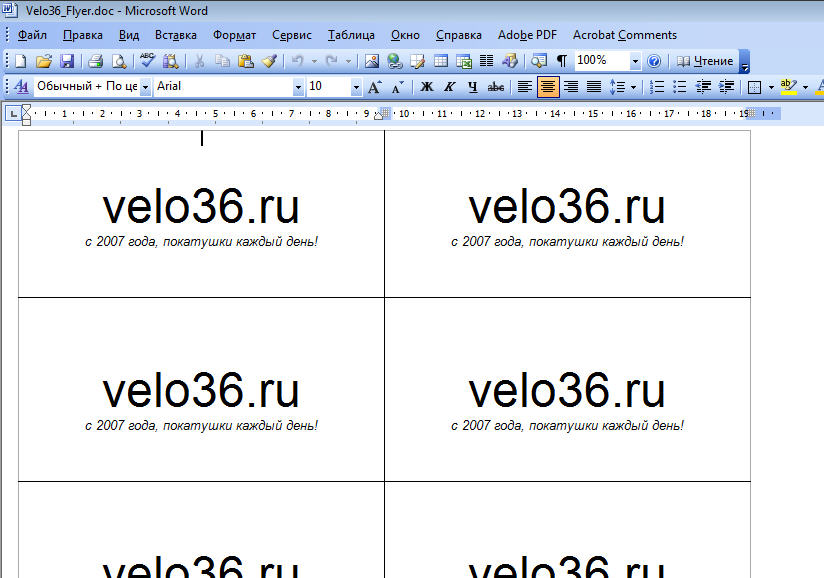Cut the selection with the scissors icon

pyautogui.click(x=199, y=61)
